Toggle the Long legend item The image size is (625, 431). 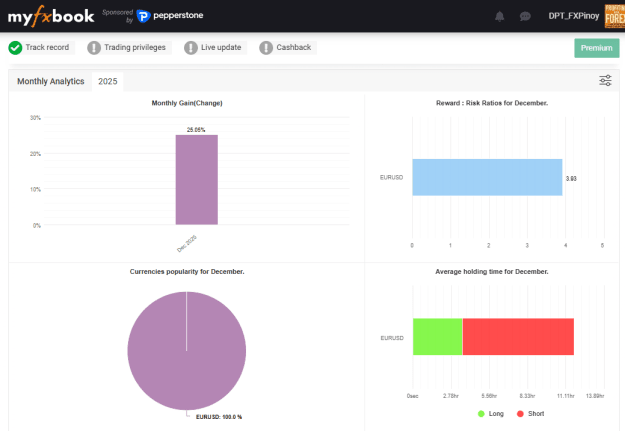click(x=491, y=414)
